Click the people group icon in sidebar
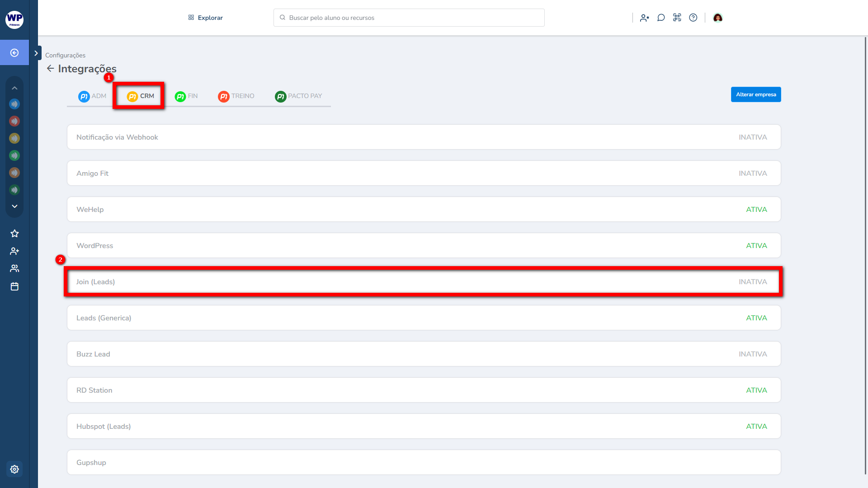Viewport: 868px width, 488px height. coord(14,268)
